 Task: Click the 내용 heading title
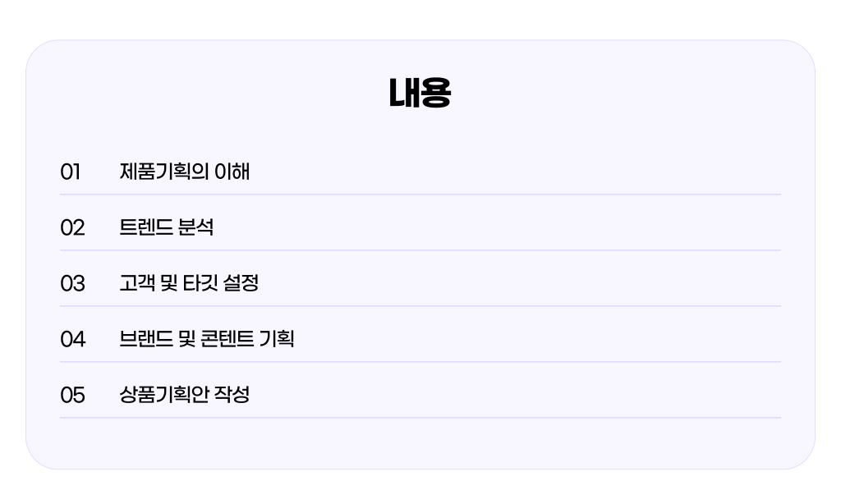(420, 94)
